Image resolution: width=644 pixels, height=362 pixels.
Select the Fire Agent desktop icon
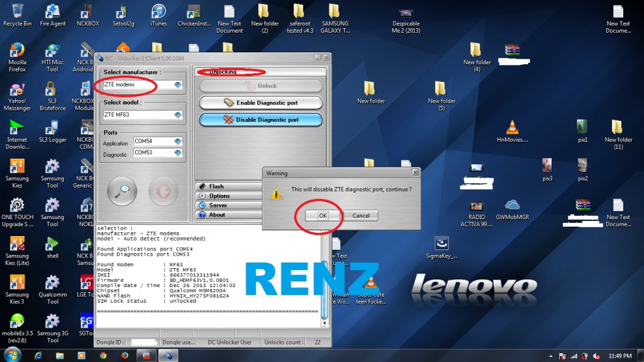point(53,15)
